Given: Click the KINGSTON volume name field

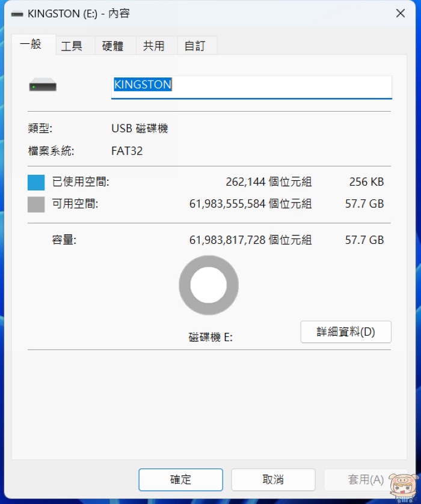Looking at the screenshot, I should [251, 87].
